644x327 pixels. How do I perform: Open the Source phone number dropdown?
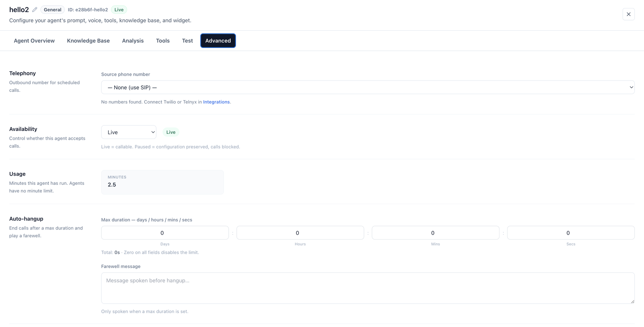click(x=368, y=87)
